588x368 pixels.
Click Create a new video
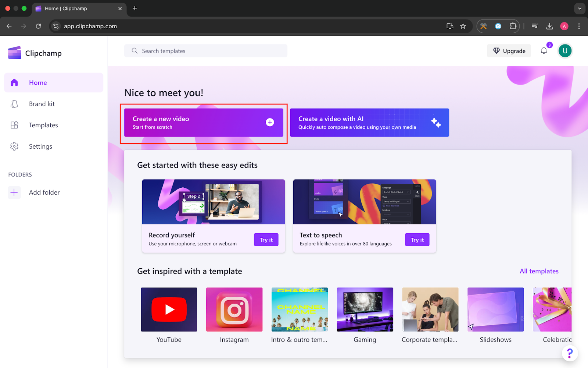[204, 123]
